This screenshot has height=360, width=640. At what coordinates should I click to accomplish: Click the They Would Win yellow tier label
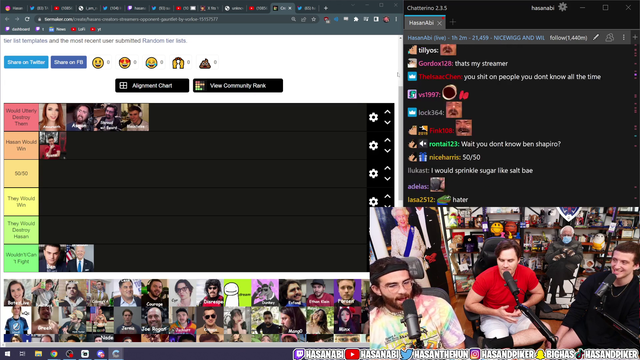[21, 202]
